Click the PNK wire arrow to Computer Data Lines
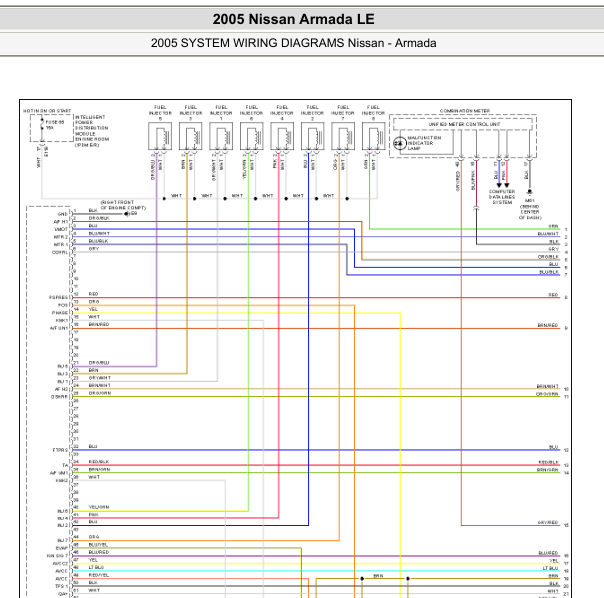The width and height of the screenshot is (604, 598). (x=507, y=185)
